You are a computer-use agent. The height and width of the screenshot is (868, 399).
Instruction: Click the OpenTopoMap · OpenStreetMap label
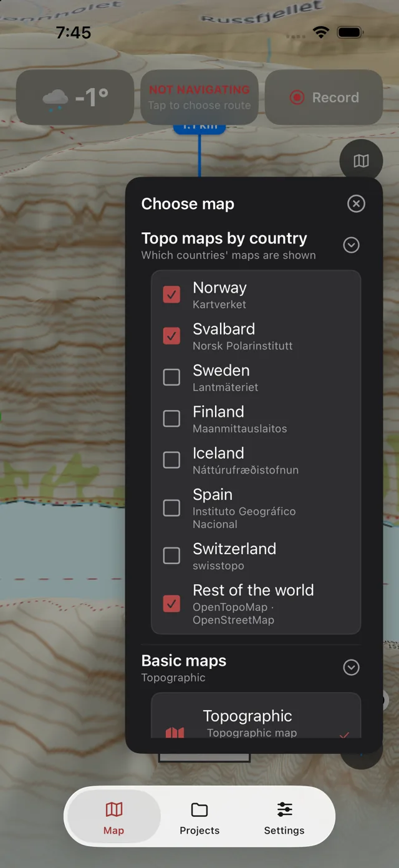pos(234,613)
